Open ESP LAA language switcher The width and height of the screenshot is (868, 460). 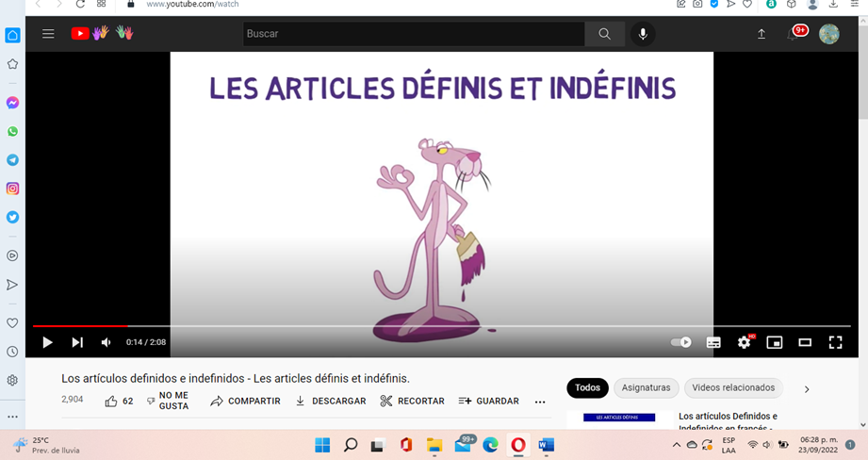coord(729,445)
